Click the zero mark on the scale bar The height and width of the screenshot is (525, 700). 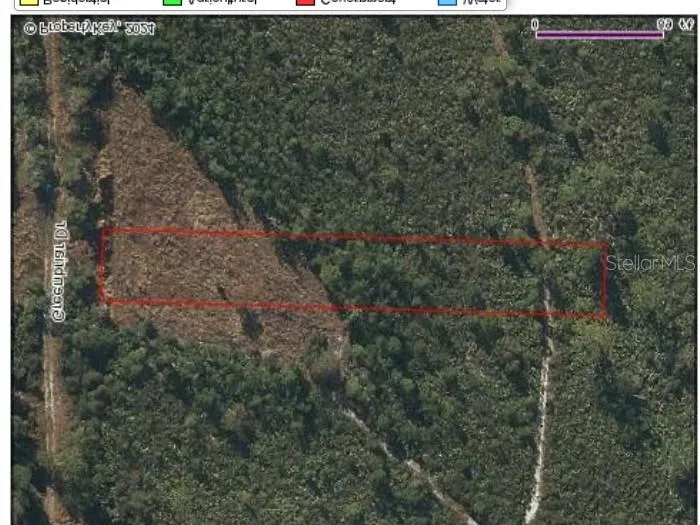(535, 23)
